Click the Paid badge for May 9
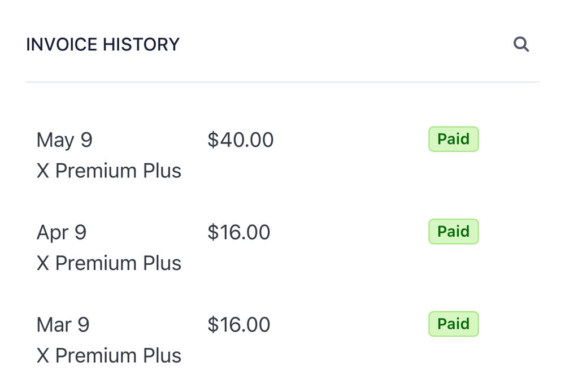 pos(453,139)
